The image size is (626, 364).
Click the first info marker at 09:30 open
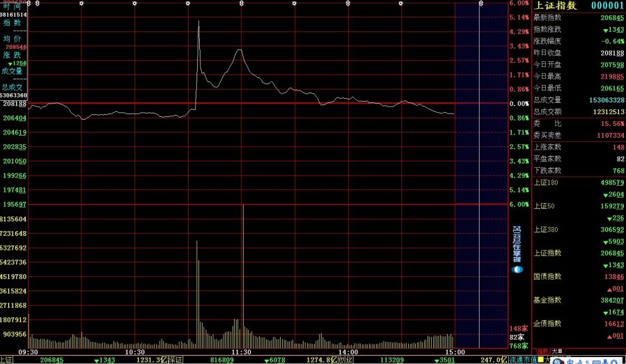tap(29, 3)
